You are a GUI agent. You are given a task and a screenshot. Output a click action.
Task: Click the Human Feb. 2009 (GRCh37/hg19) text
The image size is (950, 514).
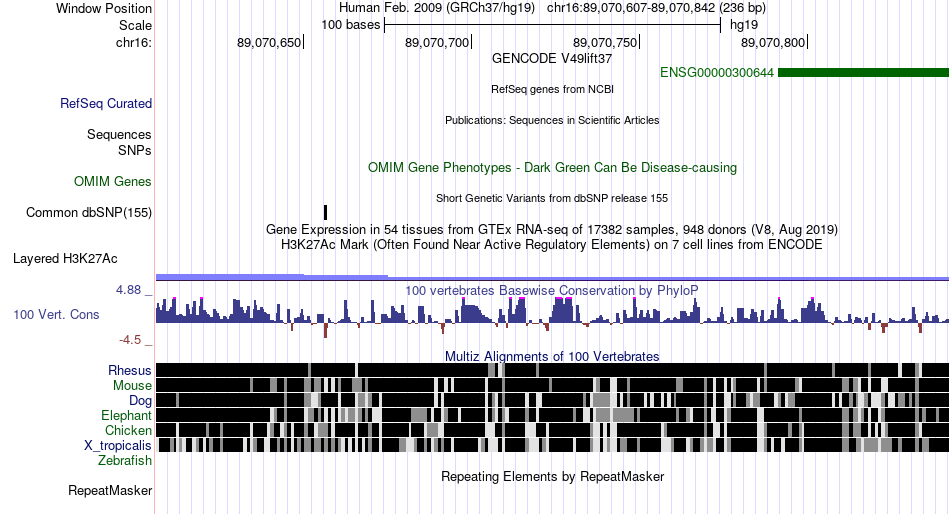click(437, 8)
